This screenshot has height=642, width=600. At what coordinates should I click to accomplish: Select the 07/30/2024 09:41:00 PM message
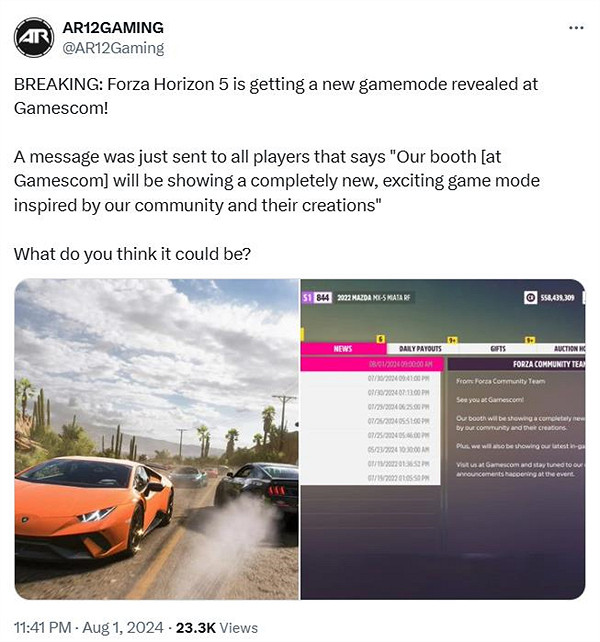tap(371, 378)
